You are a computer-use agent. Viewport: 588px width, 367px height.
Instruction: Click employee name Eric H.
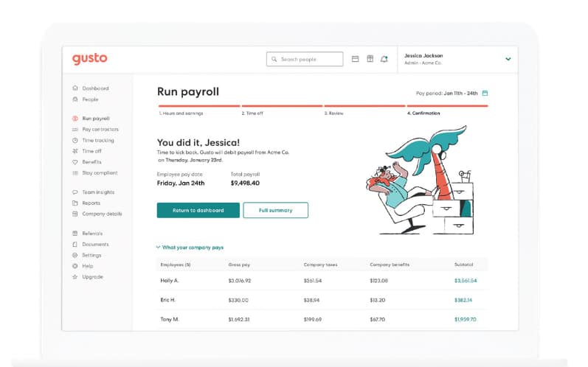(x=167, y=300)
